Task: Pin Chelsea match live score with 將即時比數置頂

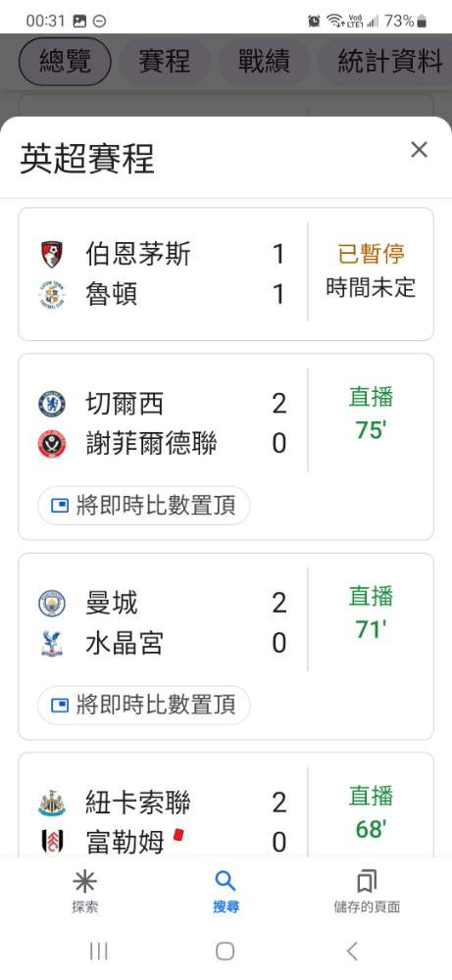Action: 144,506
